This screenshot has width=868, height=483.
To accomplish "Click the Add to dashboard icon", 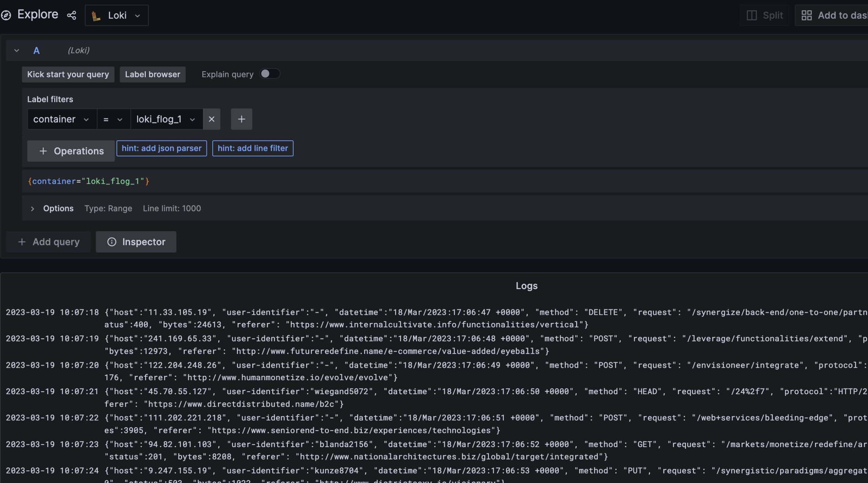I will coord(807,15).
